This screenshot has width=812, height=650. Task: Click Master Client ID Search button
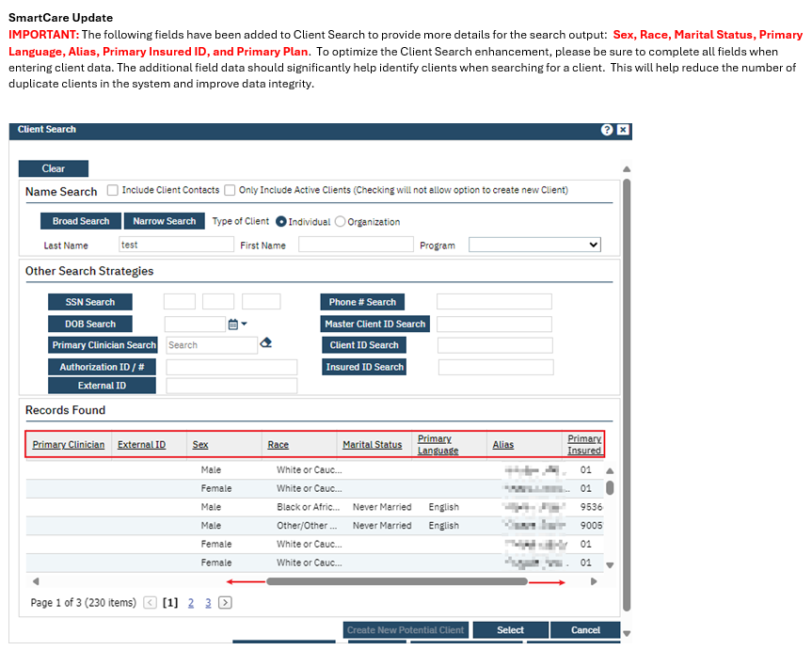[374, 324]
